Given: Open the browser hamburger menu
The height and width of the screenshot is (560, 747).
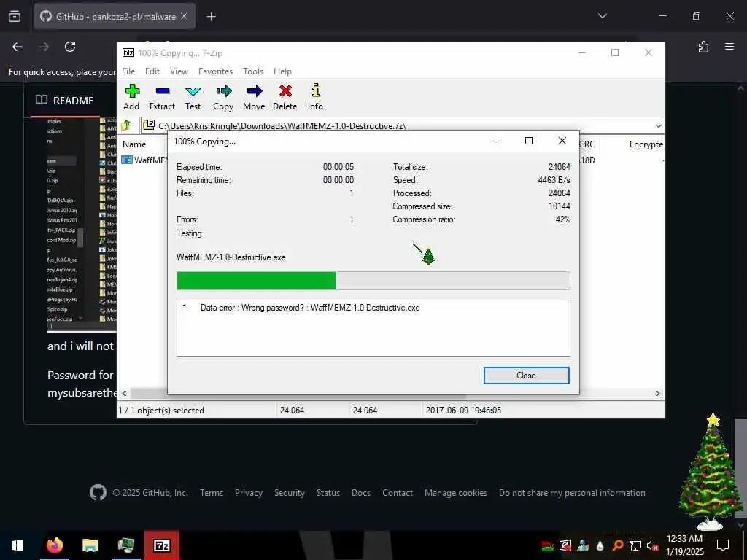Looking at the screenshot, I should click(x=729, y=47).
